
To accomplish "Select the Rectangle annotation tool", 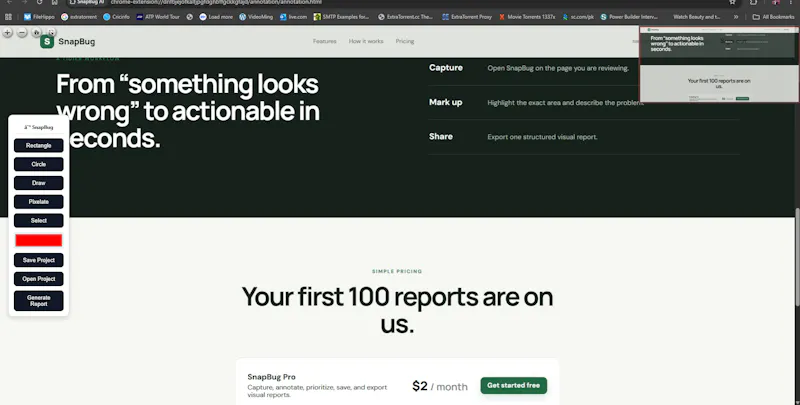I will [39, 145].
